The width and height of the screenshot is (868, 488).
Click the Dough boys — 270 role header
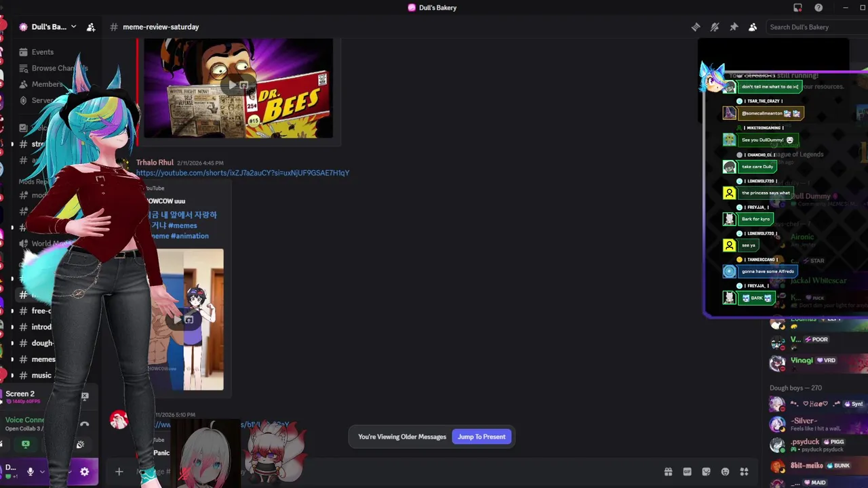tap(795, 388)
